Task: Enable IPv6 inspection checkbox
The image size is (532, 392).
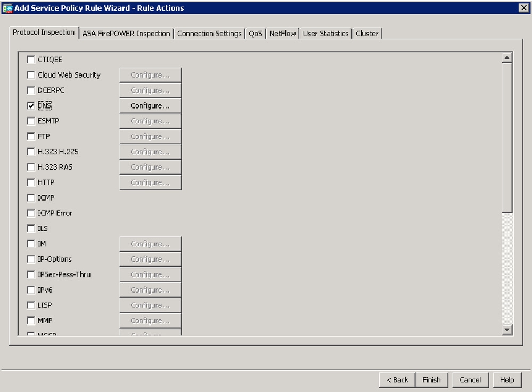Action: [31, 290]
